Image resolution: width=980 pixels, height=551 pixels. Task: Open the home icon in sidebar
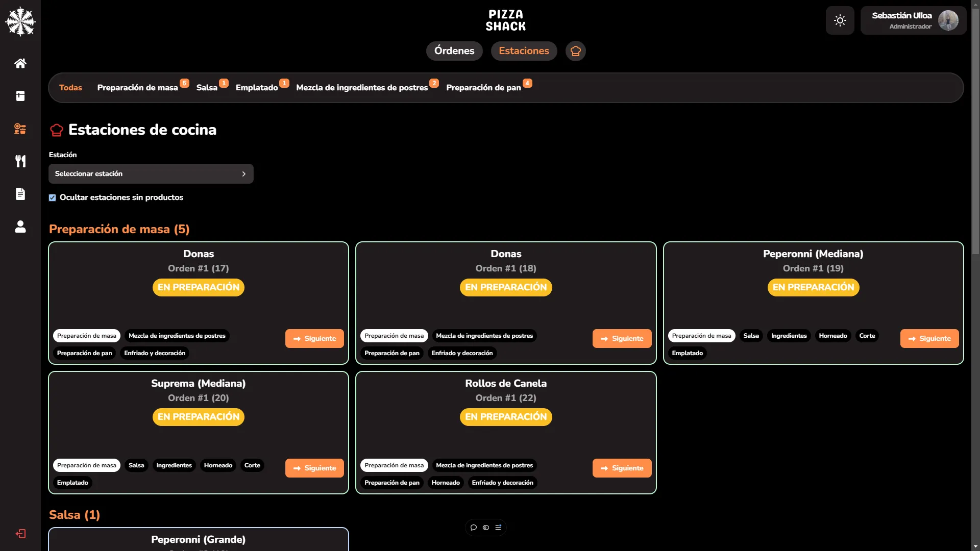[20, 63]
